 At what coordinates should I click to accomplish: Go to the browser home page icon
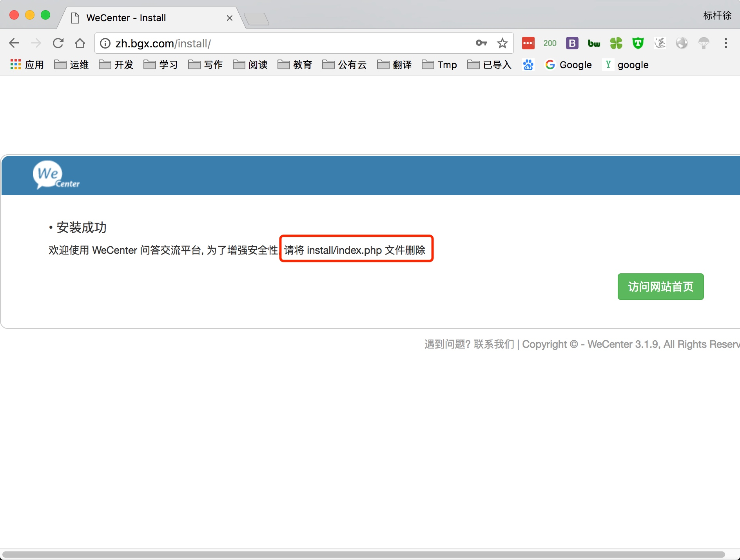[80, 43]
